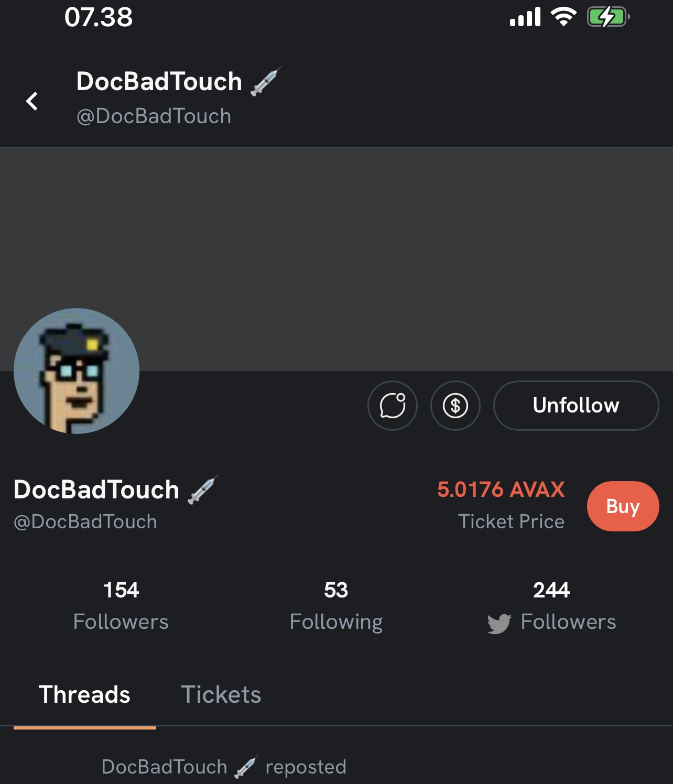Select the Threads tab

coord(84,694)
